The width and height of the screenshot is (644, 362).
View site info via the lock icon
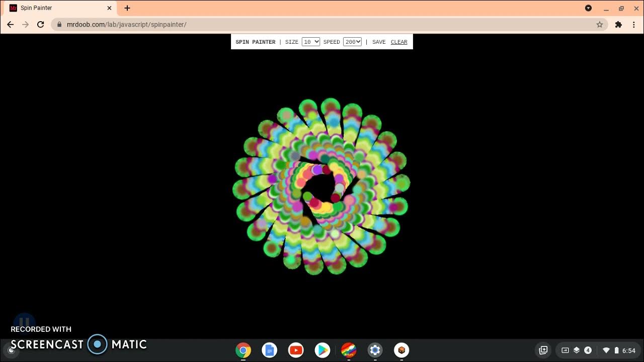pyautogui.click(x=59, y=24)
